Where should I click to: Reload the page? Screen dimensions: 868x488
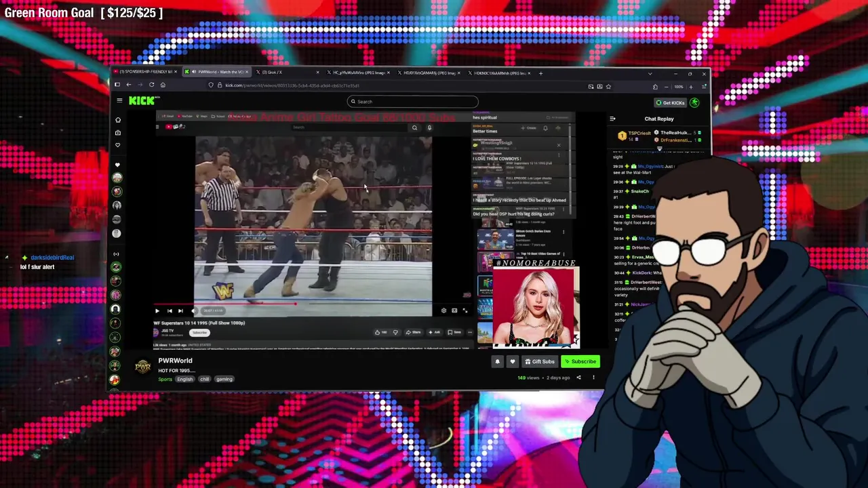point(151,85)
